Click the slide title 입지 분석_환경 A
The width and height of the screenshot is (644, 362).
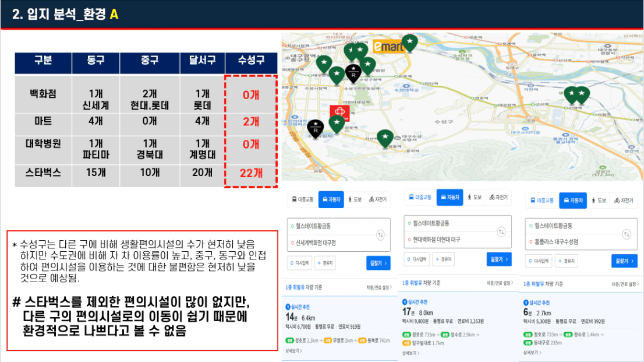pos(66,14)
